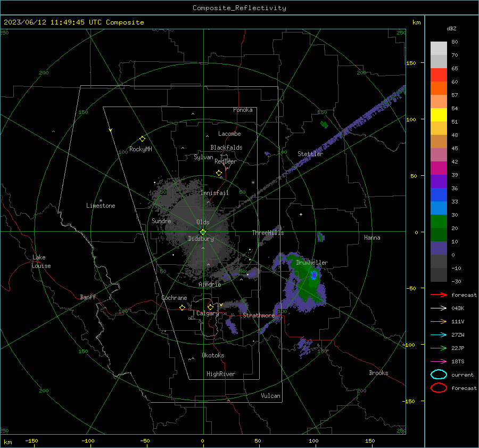Click the blue 36 dBZ color swatch

pyautogui.click(x=439, y=194)
